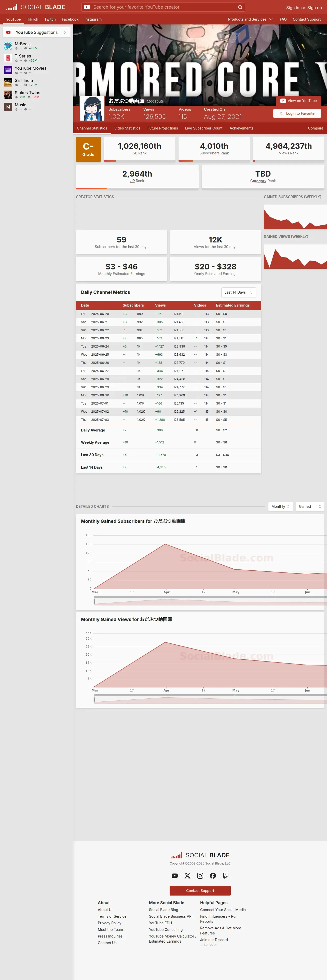The height and width of the screenshot is (980, 327).
Task: Expand the YouTube Suggestions chevron
Action: (65, 32)
